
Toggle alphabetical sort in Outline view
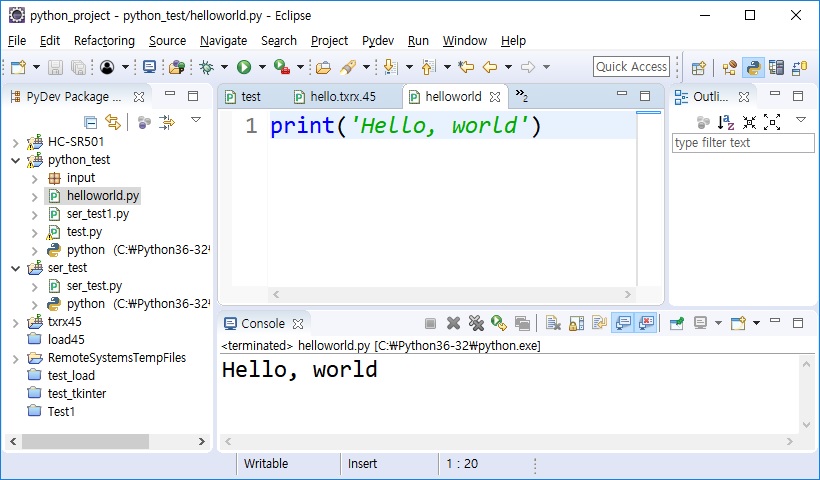click(x=726, y=122)
